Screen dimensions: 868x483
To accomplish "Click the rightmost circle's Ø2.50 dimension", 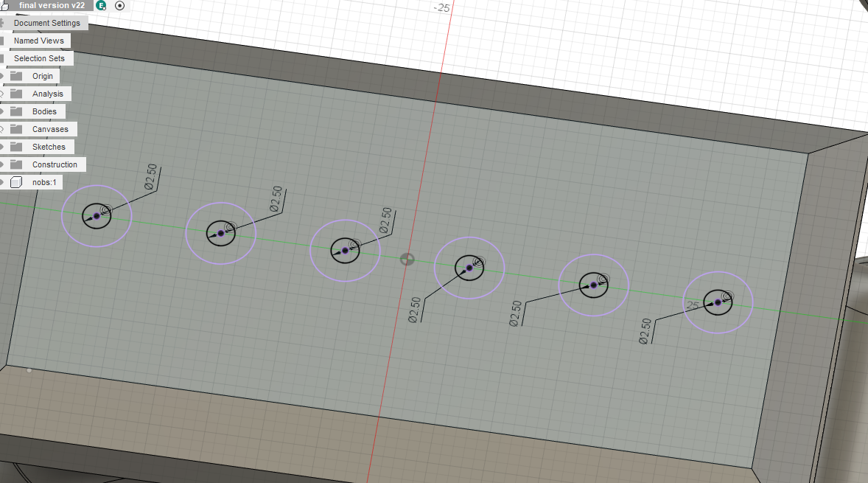I will [645, 331].
